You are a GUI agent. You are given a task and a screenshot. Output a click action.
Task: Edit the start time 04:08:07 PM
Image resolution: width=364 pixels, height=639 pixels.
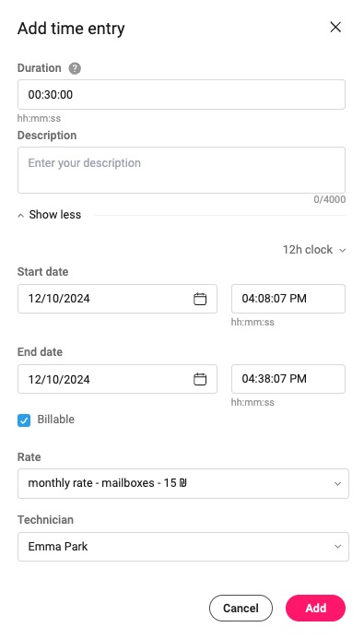point(288,299)
